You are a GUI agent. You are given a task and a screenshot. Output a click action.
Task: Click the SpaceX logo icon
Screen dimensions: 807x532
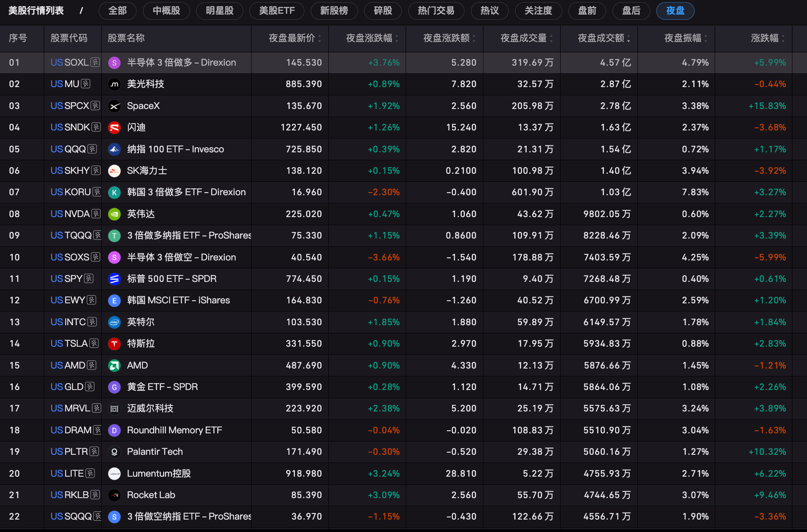[x=114, y=106]
